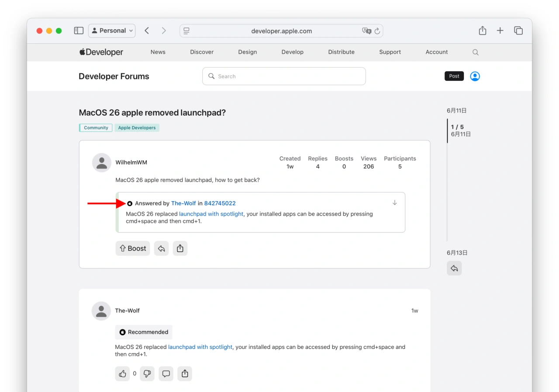The width and height of the screenshot is (559, 392).
Task: Open the Support menu item
Action: tap(390, 52)
